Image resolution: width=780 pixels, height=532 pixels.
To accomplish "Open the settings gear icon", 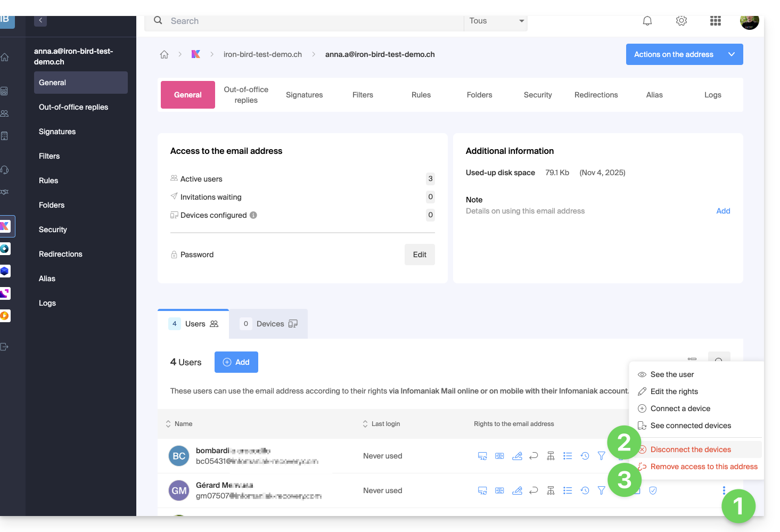I will [x=681, y=21].
